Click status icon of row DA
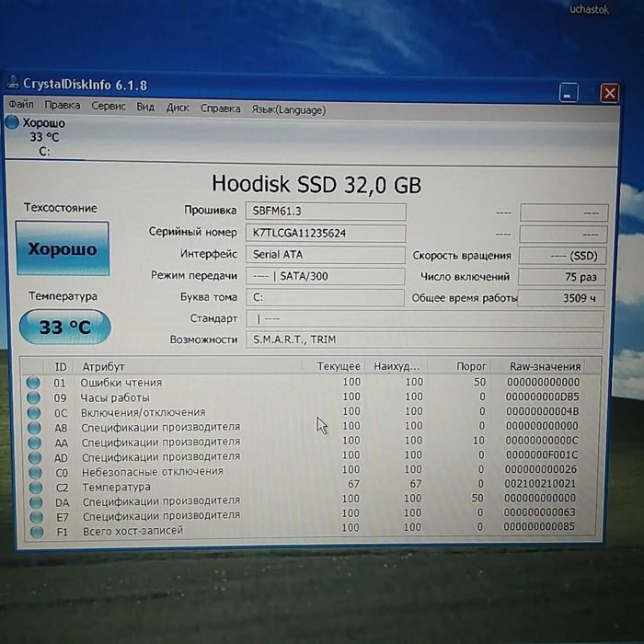 pos(37,502)
